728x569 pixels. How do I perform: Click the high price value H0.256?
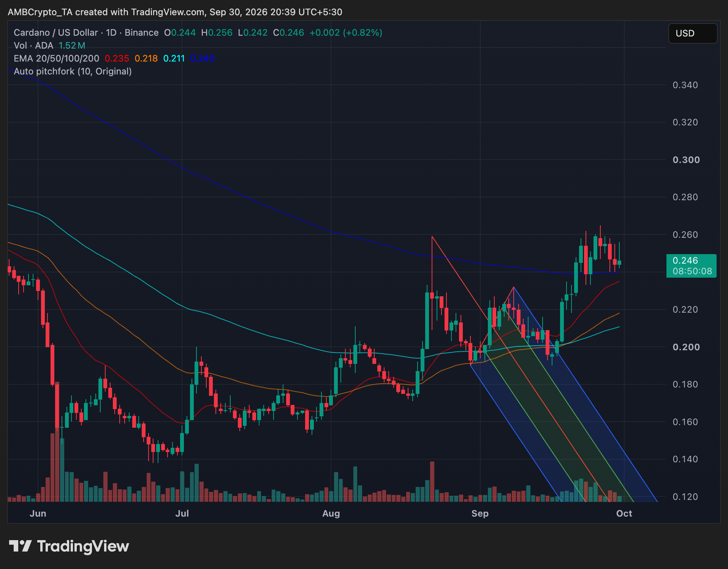click(x=217, y=33)
